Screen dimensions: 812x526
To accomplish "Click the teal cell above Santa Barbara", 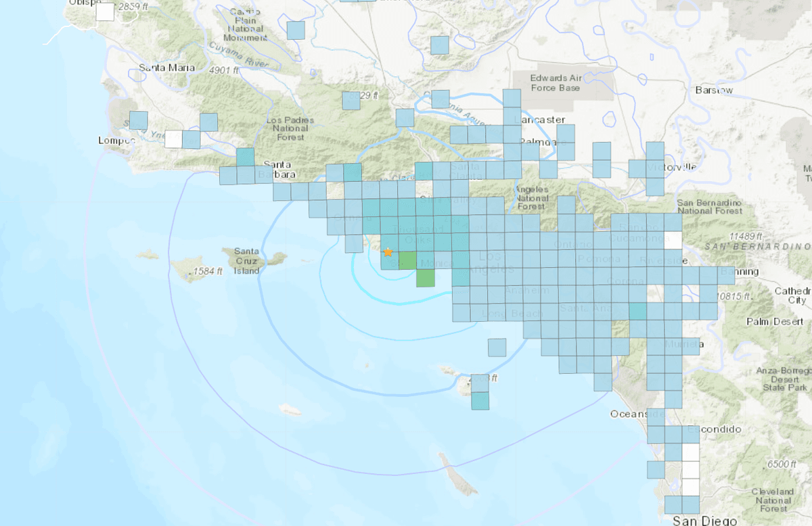I will [245, 157].
